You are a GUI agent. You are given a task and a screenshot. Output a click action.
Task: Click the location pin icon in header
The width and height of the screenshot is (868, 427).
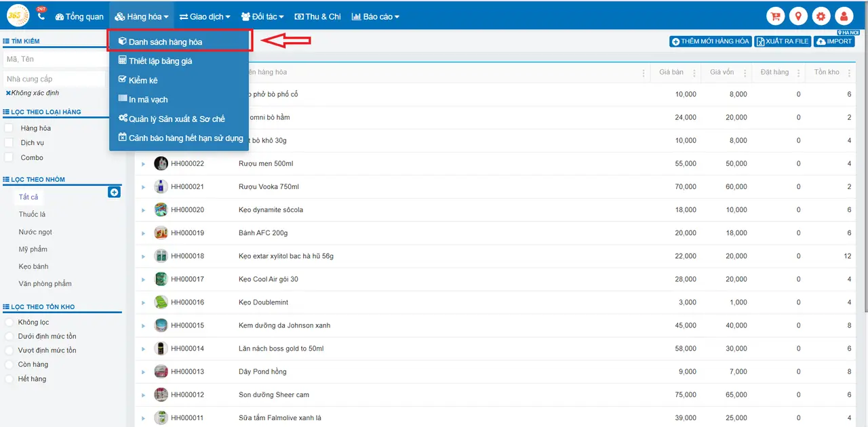click(x=798, y=16)
